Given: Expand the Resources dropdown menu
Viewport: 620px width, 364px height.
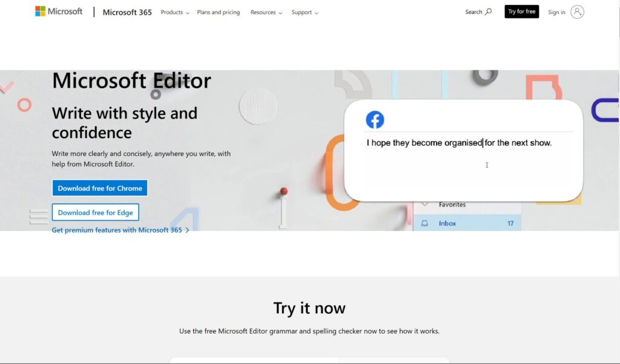Looking at the screenshot, I should 266,12.
